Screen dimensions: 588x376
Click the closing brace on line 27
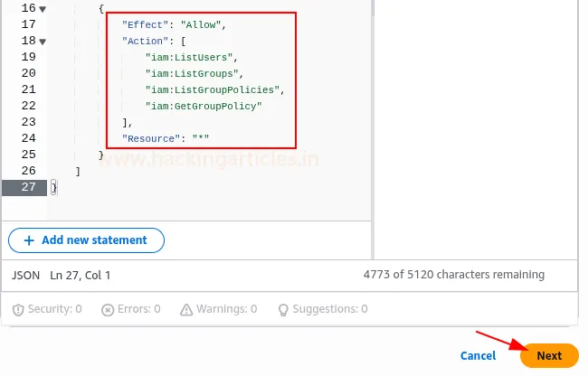(54, 187)
